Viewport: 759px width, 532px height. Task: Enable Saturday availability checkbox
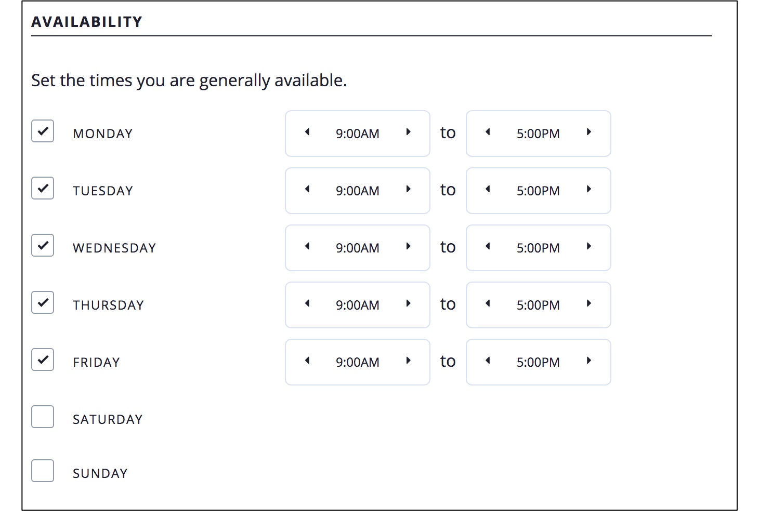43,417
